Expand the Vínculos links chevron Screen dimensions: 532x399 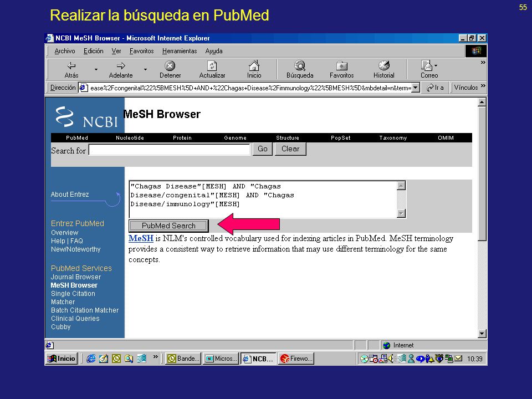coord(483,86)
